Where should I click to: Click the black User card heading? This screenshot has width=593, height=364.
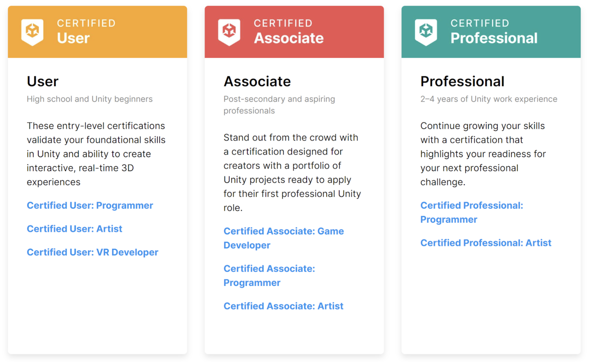click(x=43, y=81)
